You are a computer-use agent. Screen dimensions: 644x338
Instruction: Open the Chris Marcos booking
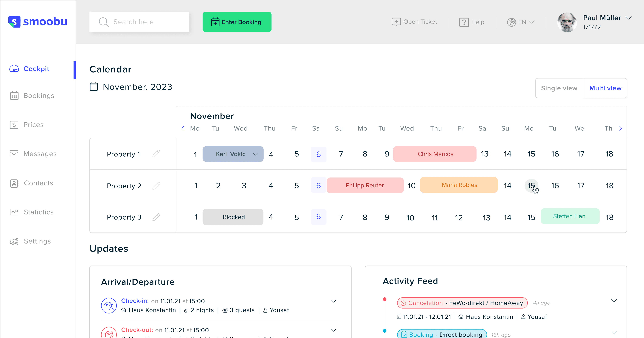point(435,154)
